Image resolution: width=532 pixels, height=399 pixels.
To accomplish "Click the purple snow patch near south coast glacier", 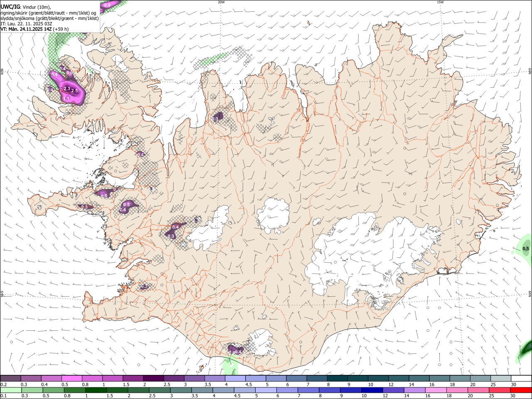I will point(235,350).
